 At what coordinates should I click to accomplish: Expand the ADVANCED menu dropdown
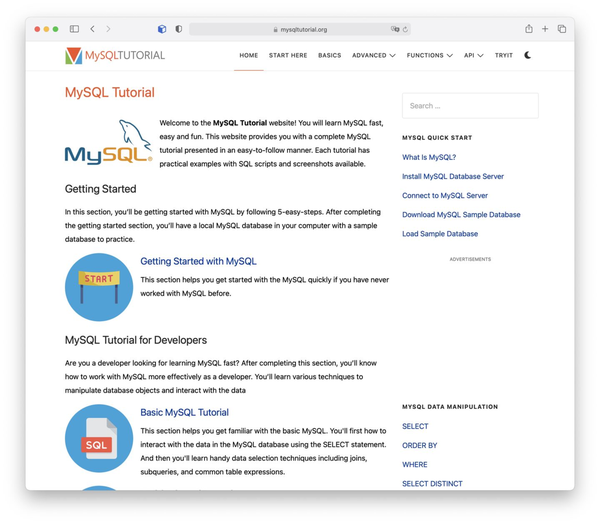374,56
